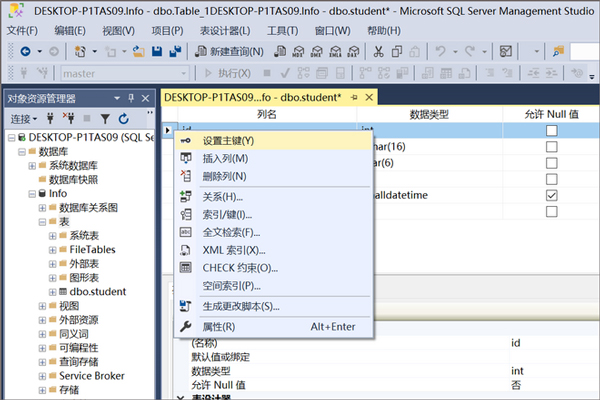Open 属性 (Properties) from the context menu
Image resolution: width=600 pixels, height=400 pixels.
(218, 326)
